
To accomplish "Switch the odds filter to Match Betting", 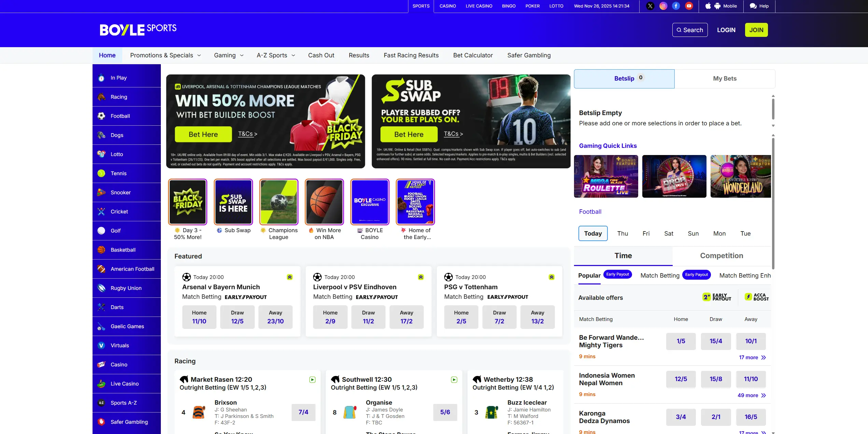I will click(x=660, y=276).
